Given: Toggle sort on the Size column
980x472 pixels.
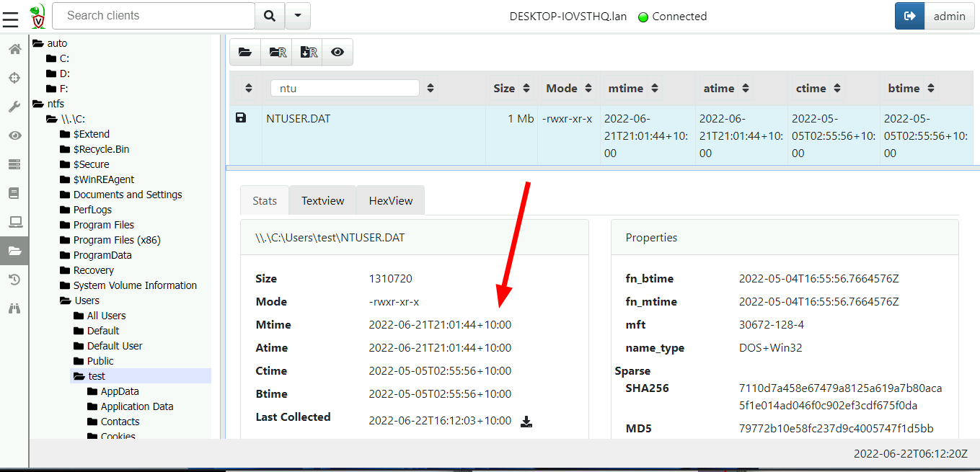Looking at the screenshot, I should pos(526,89).
